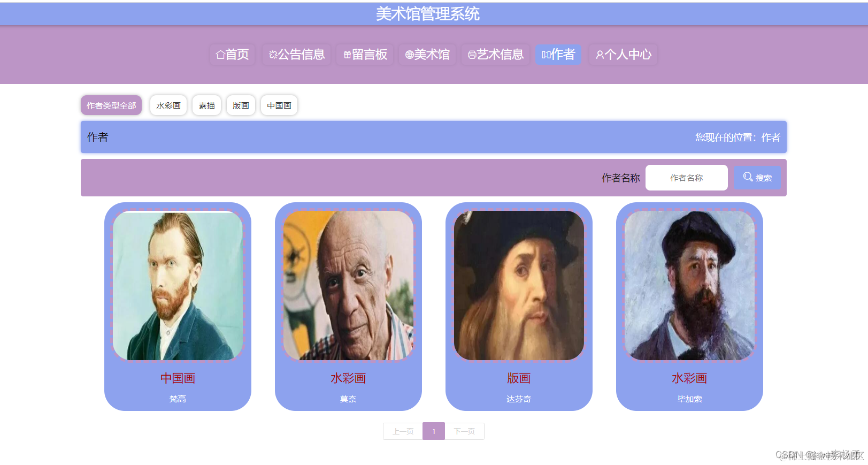Go to the 下一页 next page
868x465 pixels.
point(464,431)
